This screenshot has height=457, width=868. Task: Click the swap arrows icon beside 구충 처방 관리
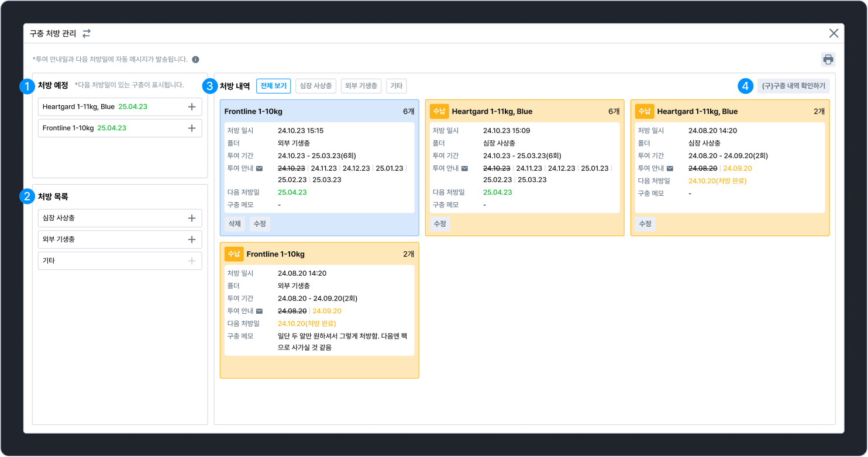click(87, 33)
